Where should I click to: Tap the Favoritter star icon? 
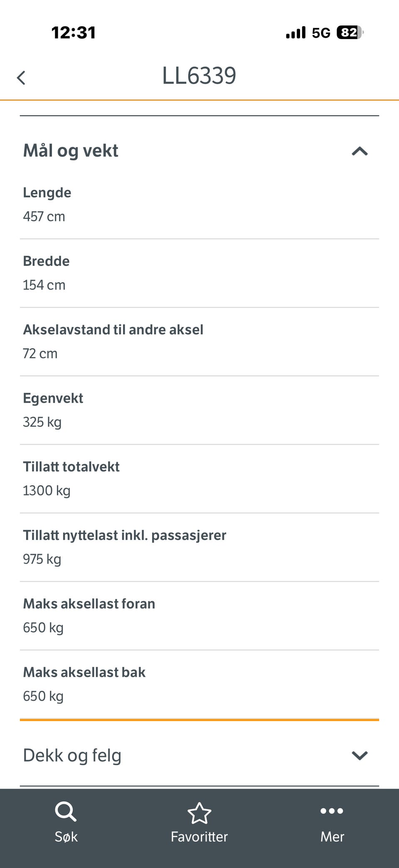point(199,813)
